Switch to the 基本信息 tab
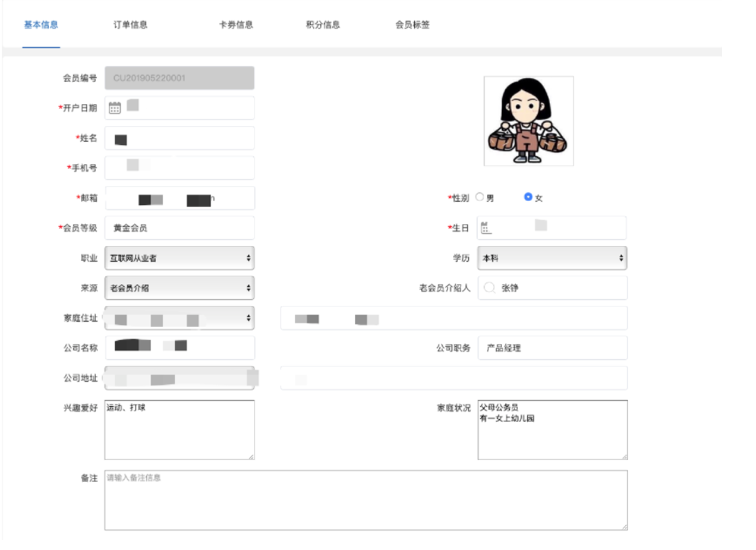Image resolution: width=756 pixels, height=550 pixels. click(x=41, y=25)
